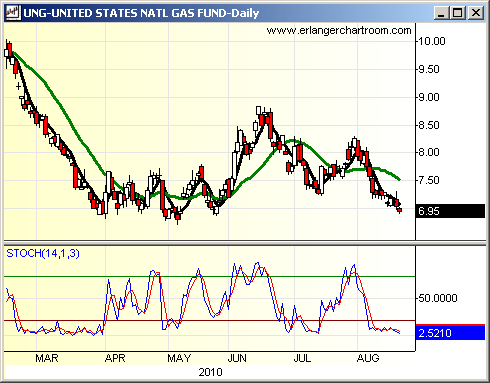Screen dimensions: 490x383
Task: Click the 8.50 price axis label
Action: pos(429,125)
